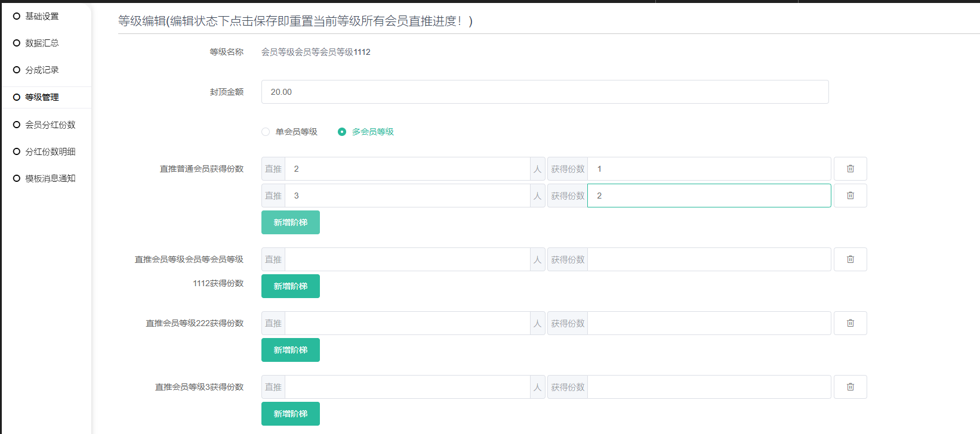Open the 分成记录 sidebar item
Viewport: 980px width, 434px height.
click(x=42, y=70)
